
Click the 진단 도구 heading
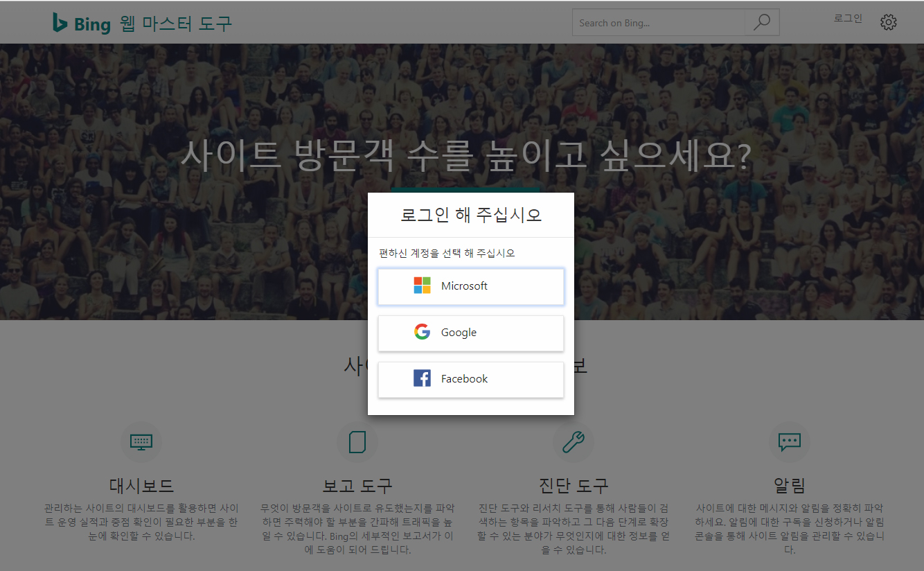click(x=574, y=484)
